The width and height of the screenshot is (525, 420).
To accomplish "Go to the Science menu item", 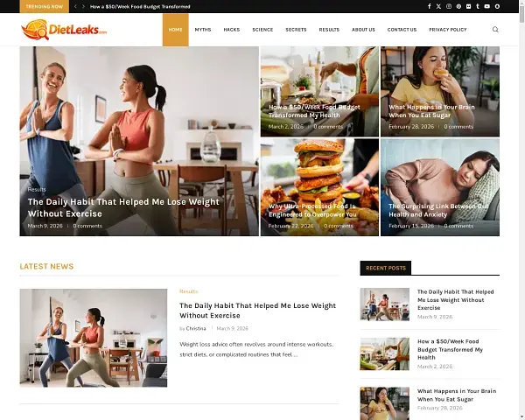I will click(x=262, y=30).
